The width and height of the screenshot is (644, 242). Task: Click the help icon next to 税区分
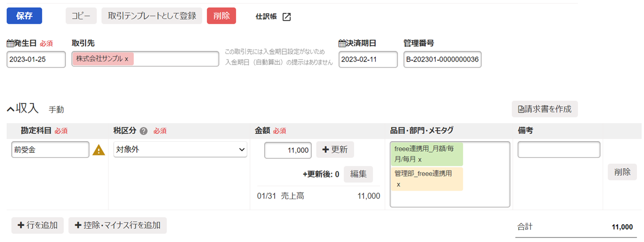(x=143, y=131)
